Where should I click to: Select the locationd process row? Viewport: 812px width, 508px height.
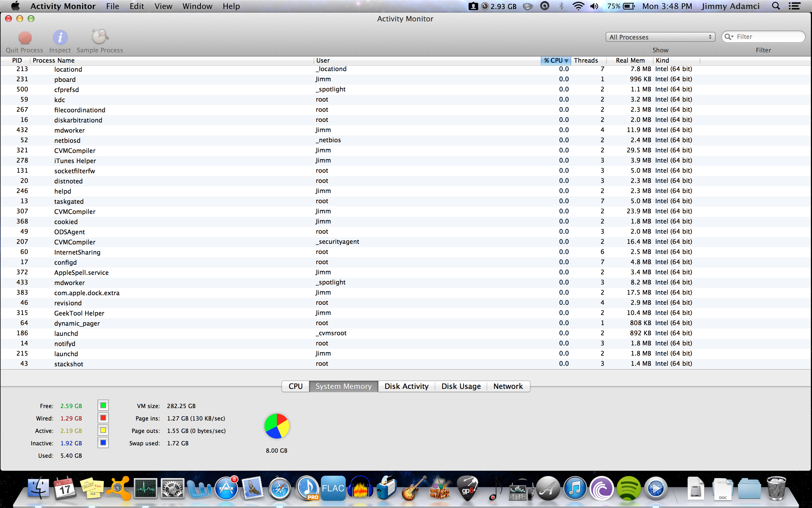tap(406, 69)
